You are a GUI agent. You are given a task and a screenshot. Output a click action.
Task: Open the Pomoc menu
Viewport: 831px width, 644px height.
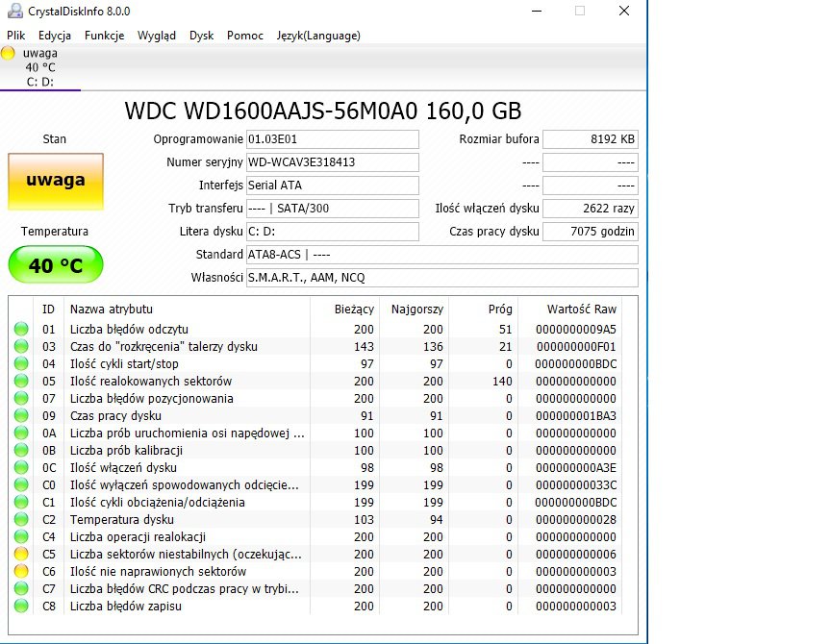(245, 36)
